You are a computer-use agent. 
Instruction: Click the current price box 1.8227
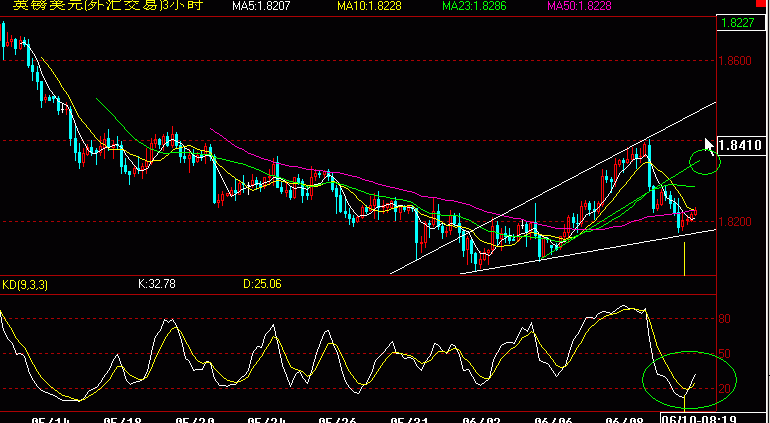coord(741,23)
